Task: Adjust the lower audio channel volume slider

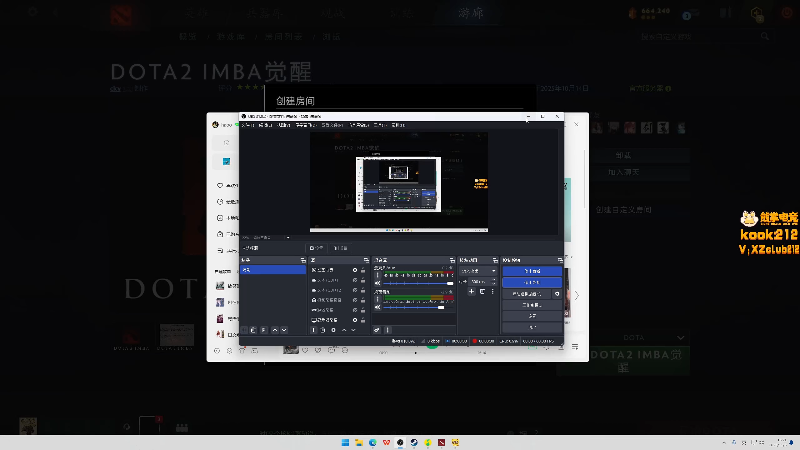Action: click(x=418, y=307)
